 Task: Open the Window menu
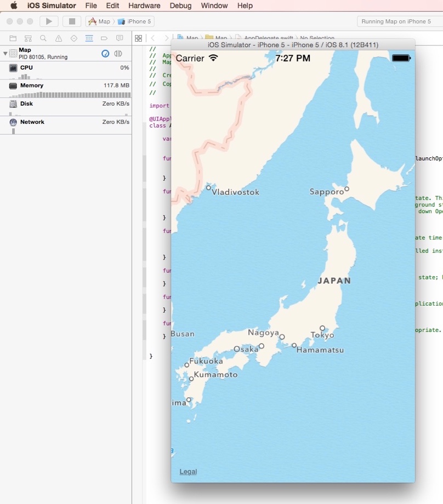click(x=214, y=5)
